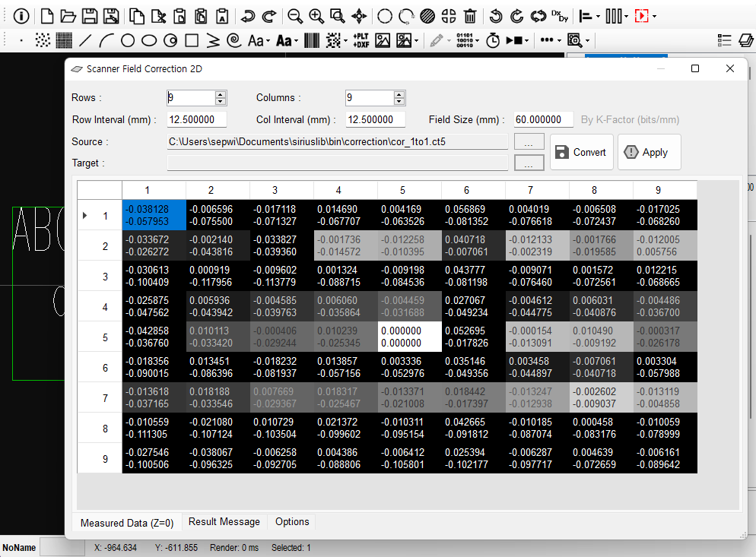The height and width of the screenshot is (557, 756).
Task: Click the New document icon
Action: pyautogui.click(x=47, y=16)
